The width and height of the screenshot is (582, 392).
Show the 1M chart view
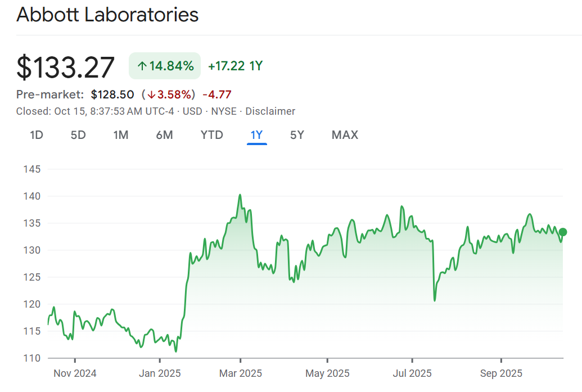[121, 135]
